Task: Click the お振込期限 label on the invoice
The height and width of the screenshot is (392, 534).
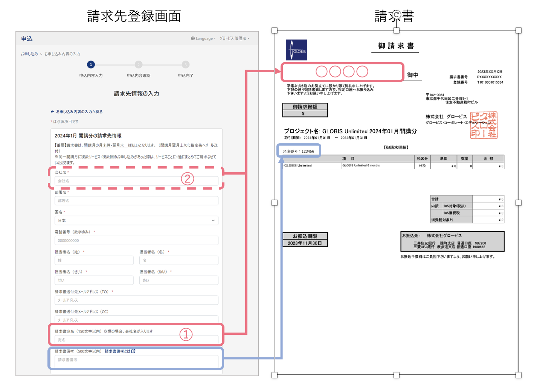Action: [305, 236]
